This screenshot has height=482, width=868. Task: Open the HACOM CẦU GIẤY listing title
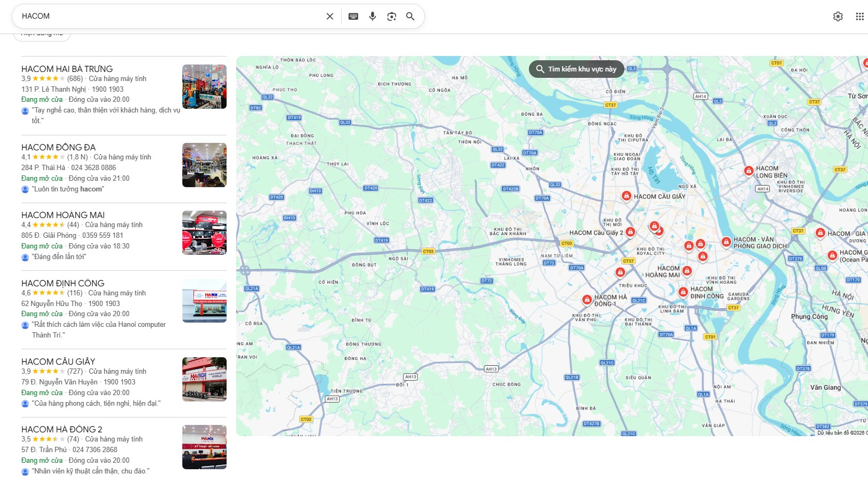pos(58,361)
